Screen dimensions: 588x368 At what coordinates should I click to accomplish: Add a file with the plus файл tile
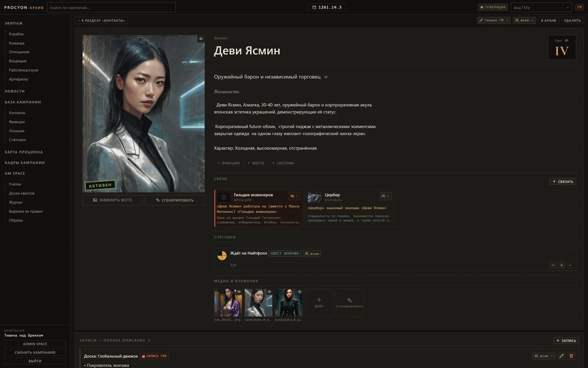319,303
